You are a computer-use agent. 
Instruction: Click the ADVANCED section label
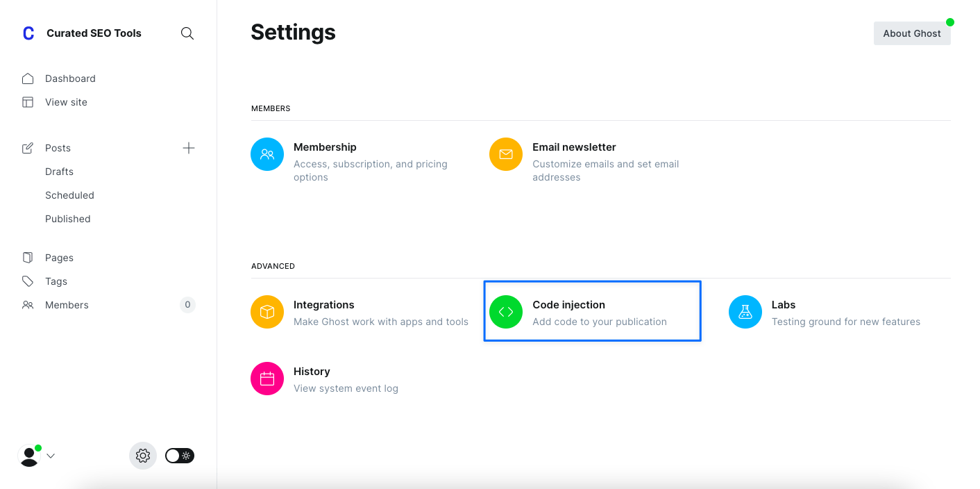[x=273, y=266]
